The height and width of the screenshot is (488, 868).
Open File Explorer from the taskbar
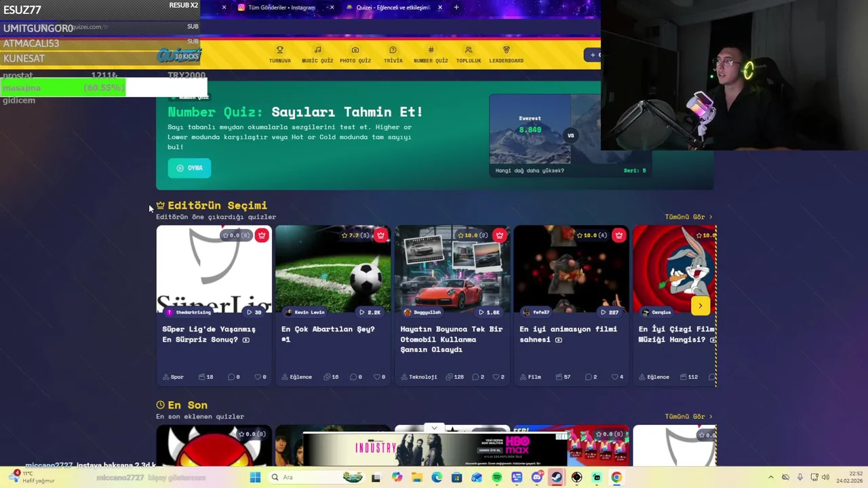click(x=416, y=477)
